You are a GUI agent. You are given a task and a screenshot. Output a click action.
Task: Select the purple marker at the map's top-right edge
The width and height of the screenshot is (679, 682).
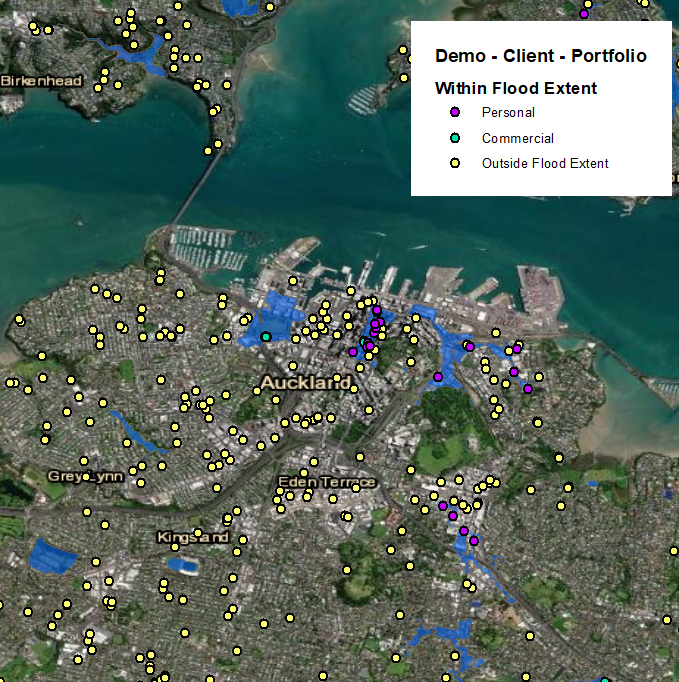[x=584, y=14]
